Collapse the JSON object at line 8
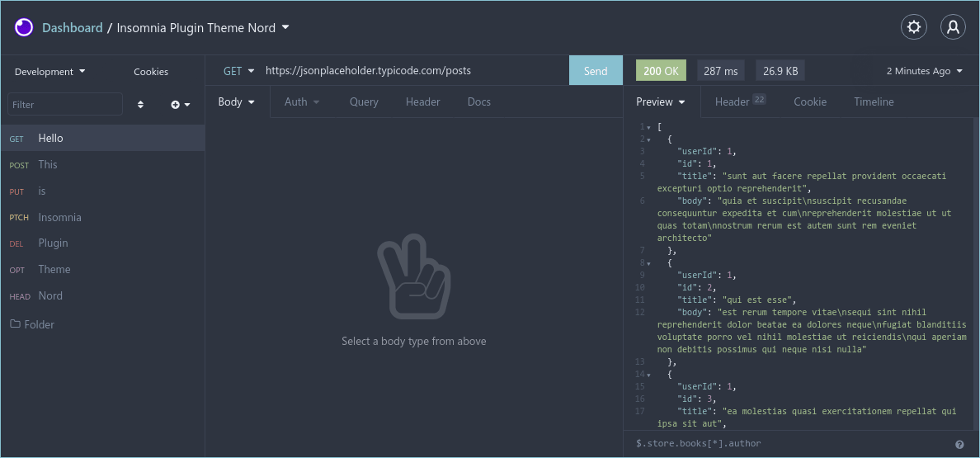Screen dimensions: 980x458 click(648, 263)
